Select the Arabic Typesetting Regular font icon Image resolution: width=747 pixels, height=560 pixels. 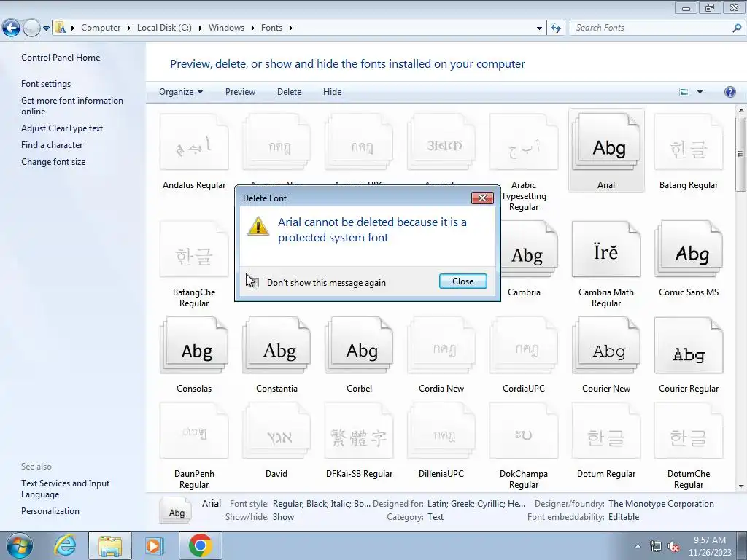(524, 142)
